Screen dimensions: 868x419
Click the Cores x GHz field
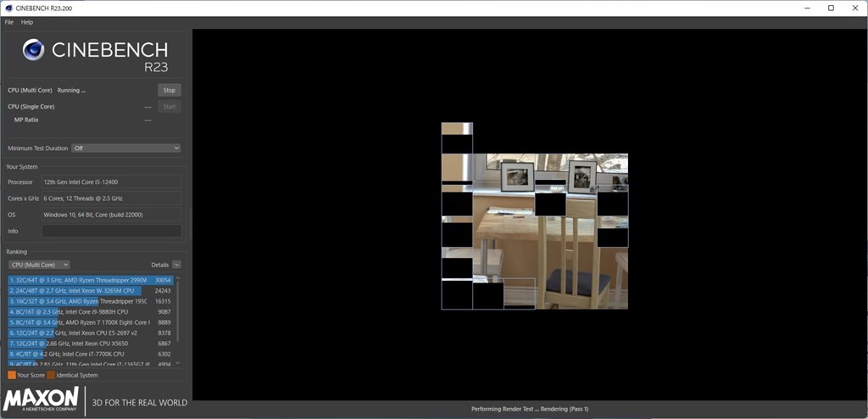click(111, 198)
